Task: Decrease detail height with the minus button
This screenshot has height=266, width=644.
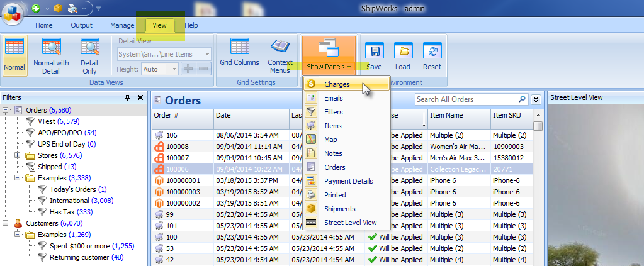Action: coord(203,69)
